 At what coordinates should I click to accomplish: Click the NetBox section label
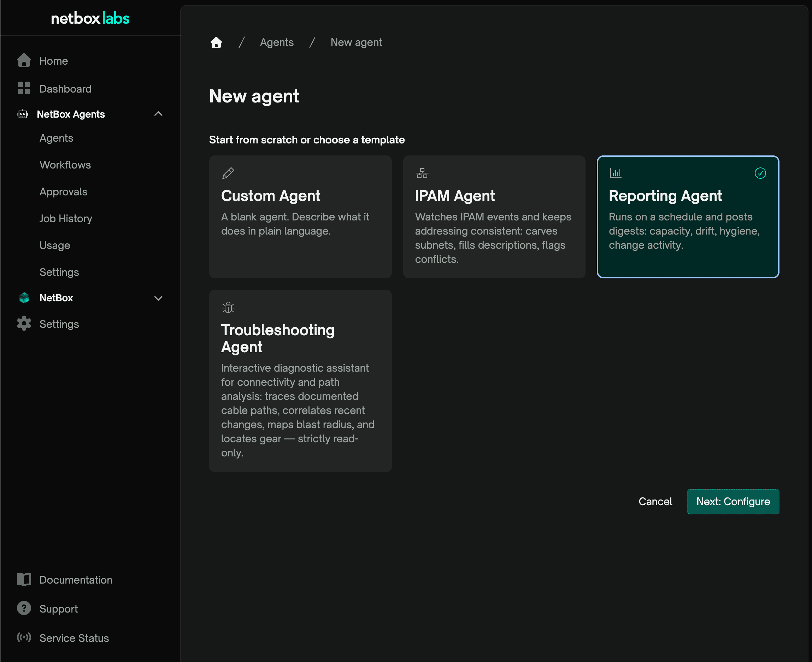coord(56,298)
